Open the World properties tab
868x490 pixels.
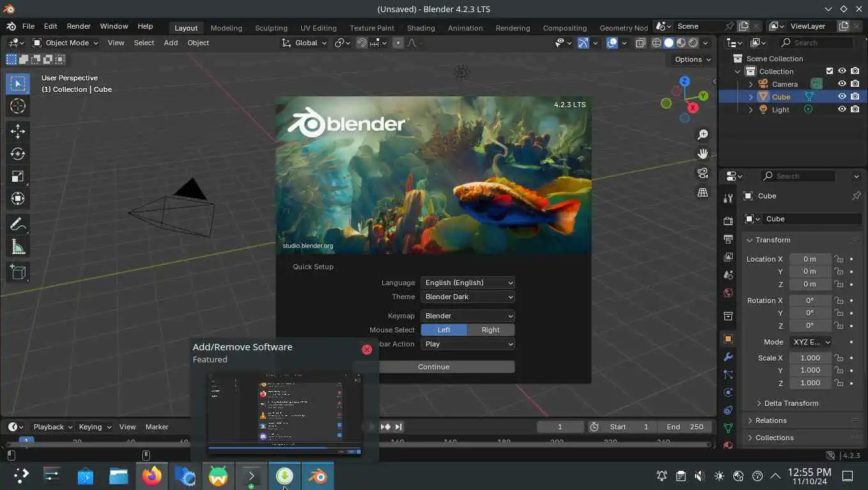tap(728, 293)
